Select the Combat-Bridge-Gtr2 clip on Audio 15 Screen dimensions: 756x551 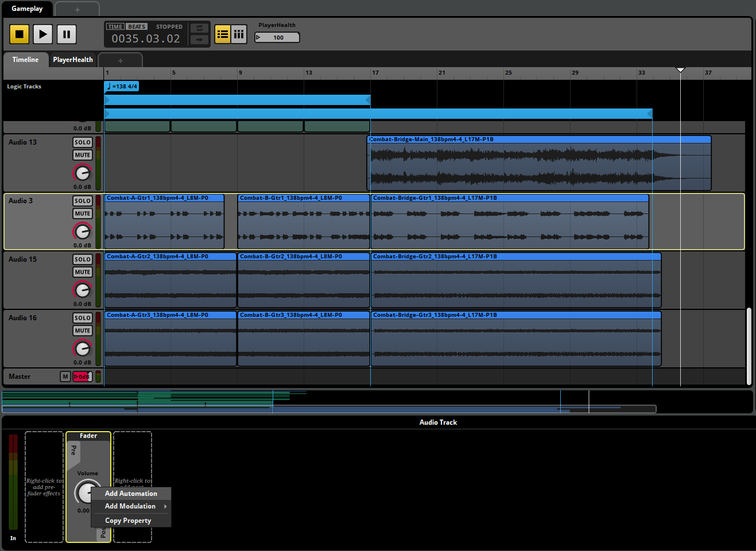pos(516,280)
